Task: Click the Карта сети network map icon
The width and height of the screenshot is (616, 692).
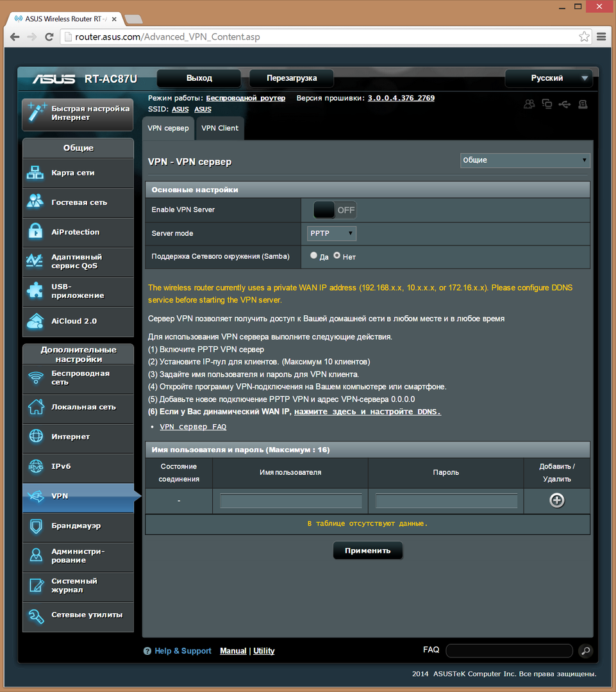Action: [35, 173]
